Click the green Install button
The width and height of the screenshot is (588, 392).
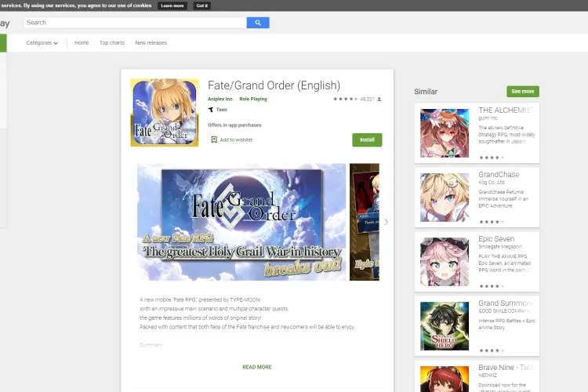(367, 140)
